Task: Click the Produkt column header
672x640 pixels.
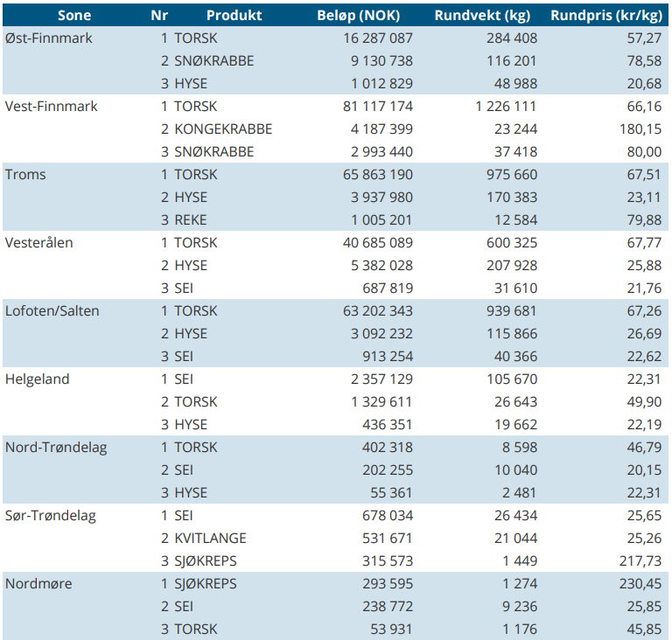Action: coord(234,15)
